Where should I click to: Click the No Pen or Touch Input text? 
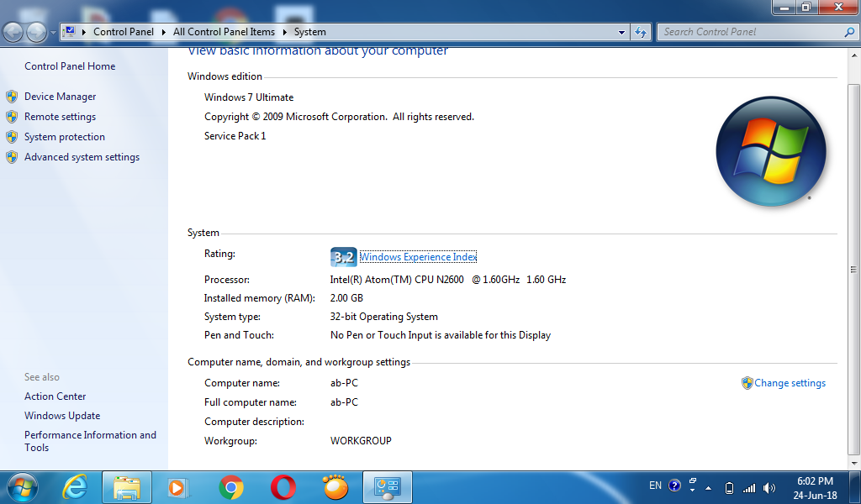pos(441,335)
